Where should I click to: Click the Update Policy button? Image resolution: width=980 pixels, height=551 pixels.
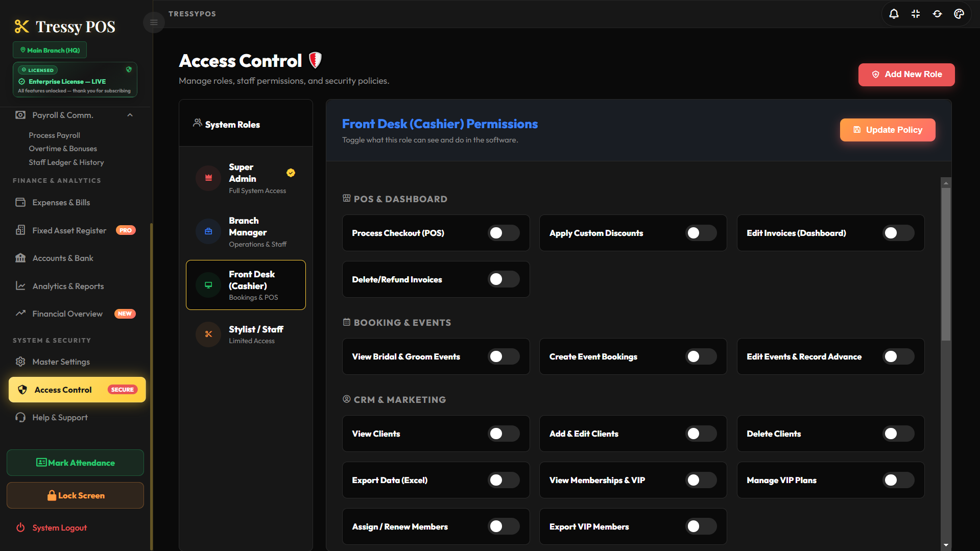coord(888,130)
